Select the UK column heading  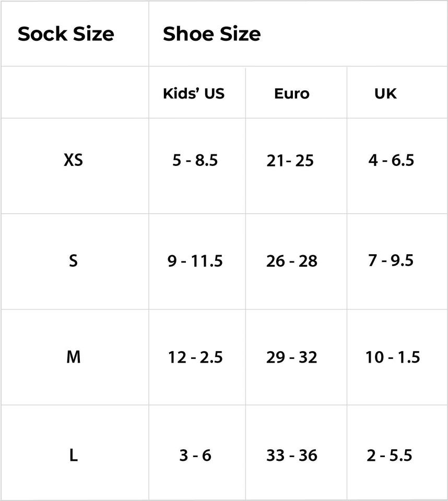coord(385,93)
